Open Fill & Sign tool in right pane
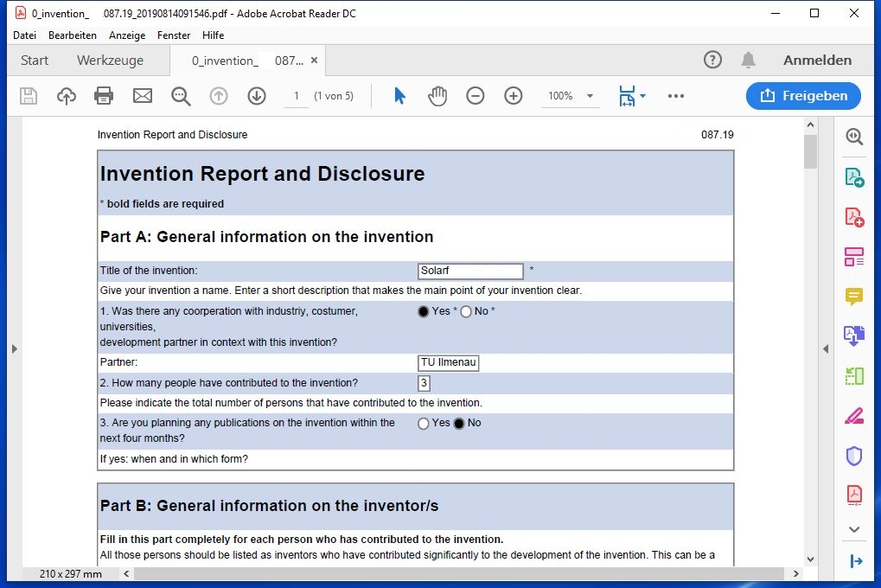The image size is (881, 588). tap(854, 416)
